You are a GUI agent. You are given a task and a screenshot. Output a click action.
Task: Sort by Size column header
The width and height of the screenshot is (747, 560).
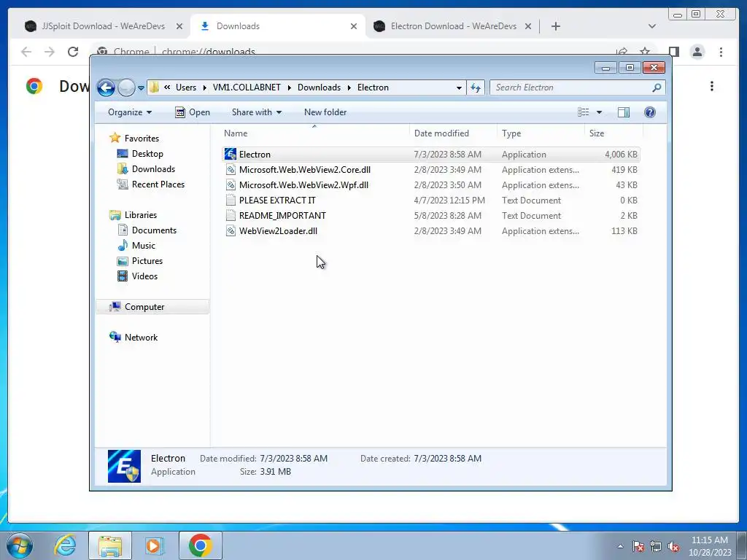[x=614, y=133]
